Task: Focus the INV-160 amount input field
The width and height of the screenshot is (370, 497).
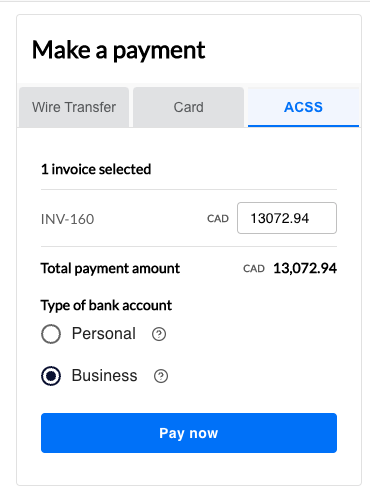Action: tap(287, 218)
